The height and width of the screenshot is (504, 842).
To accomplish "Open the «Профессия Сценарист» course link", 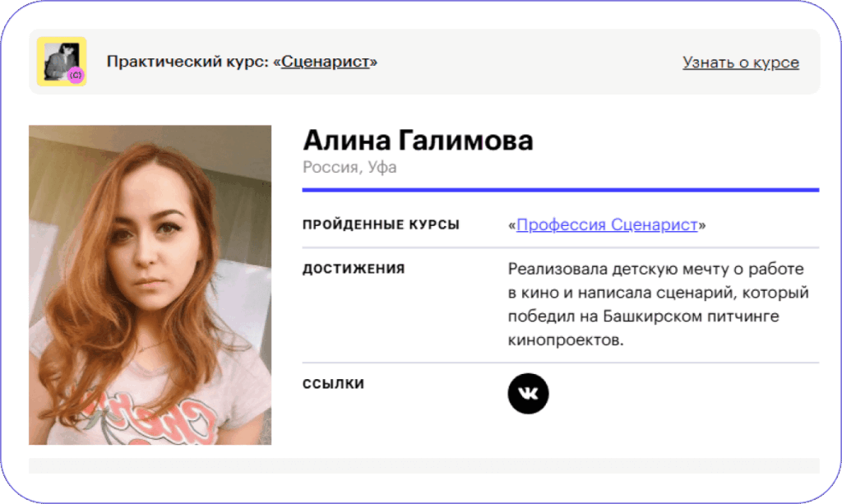I will coord(605,224).
